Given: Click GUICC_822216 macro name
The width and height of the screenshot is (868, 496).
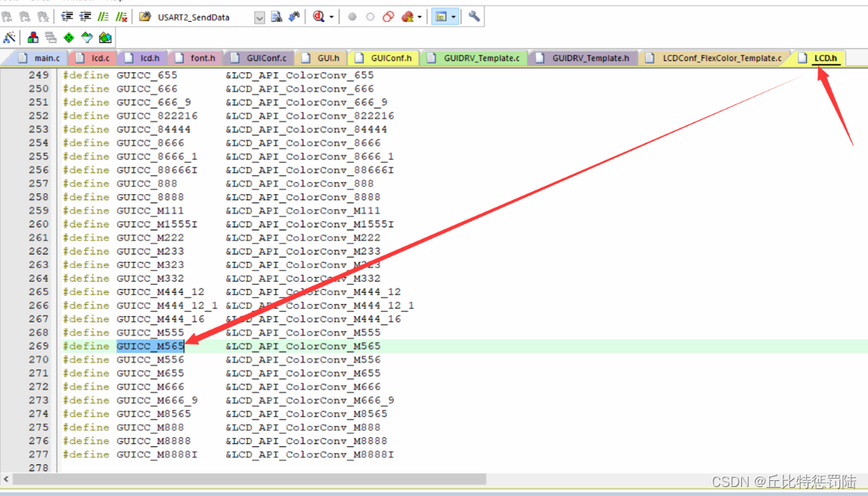Looking at the screenshot, I should [157, 116].
